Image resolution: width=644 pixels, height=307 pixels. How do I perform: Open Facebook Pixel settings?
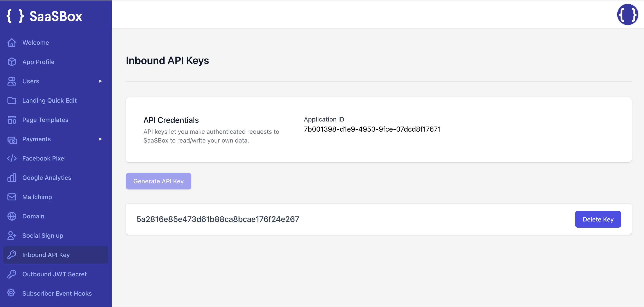[x=55, y=158]
